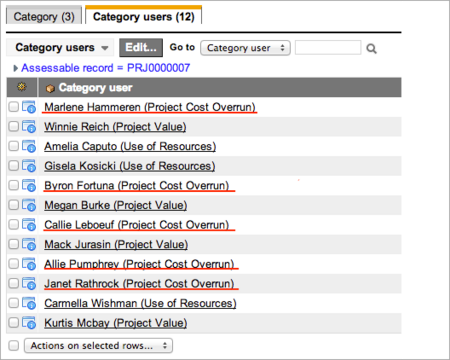This screenshot has height=360, width=450.
Task: Open Callie Leboeuf (Project Cost Overrun) link
Action: pos(137,225)
